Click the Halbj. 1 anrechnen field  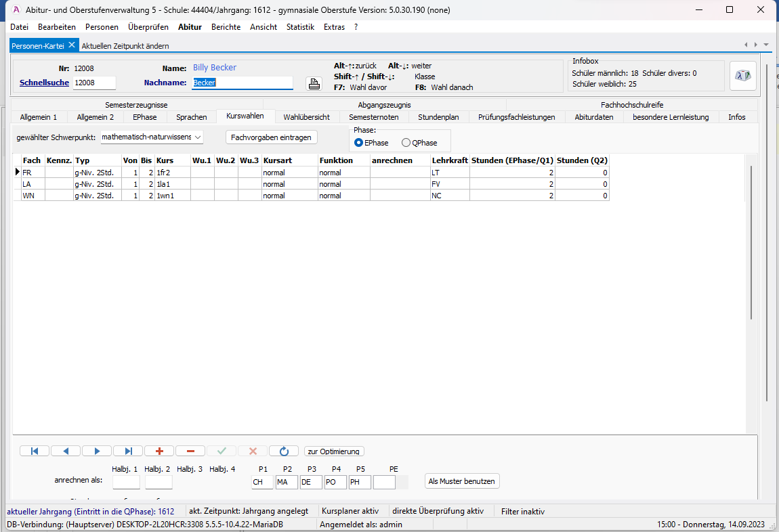(126, 482)
